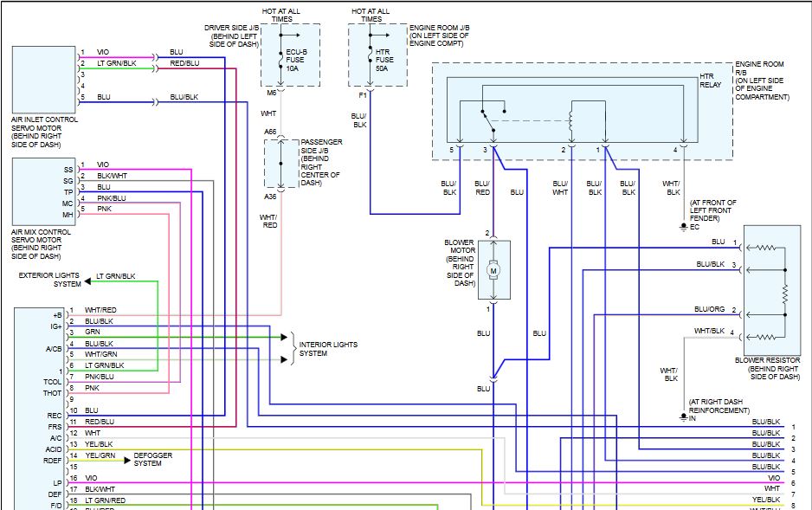Click the Defogger System arrow
This screenshot has height=510, width=812.
pyautogui.click(x=127, y=461)
